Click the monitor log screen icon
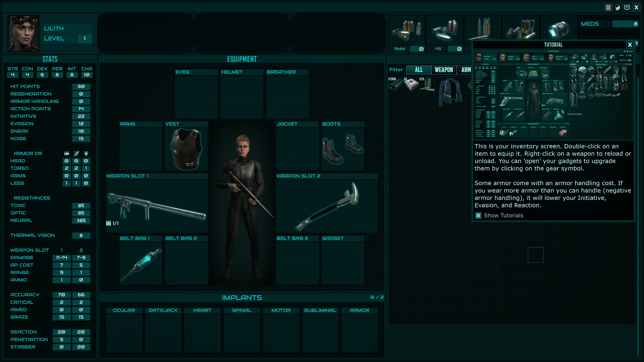The width and height of the screenshot is (644, 362). (x=627, y=7)
